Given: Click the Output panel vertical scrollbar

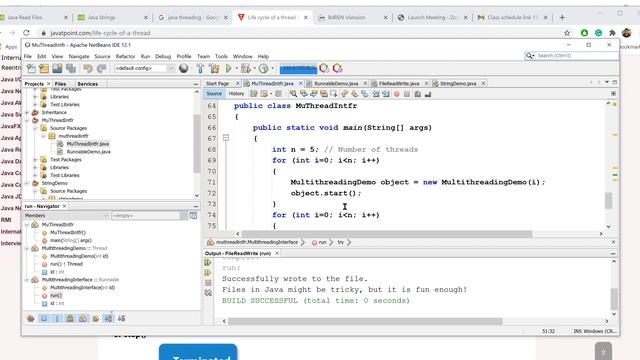Looking at the screenshot, I should 614,299.
